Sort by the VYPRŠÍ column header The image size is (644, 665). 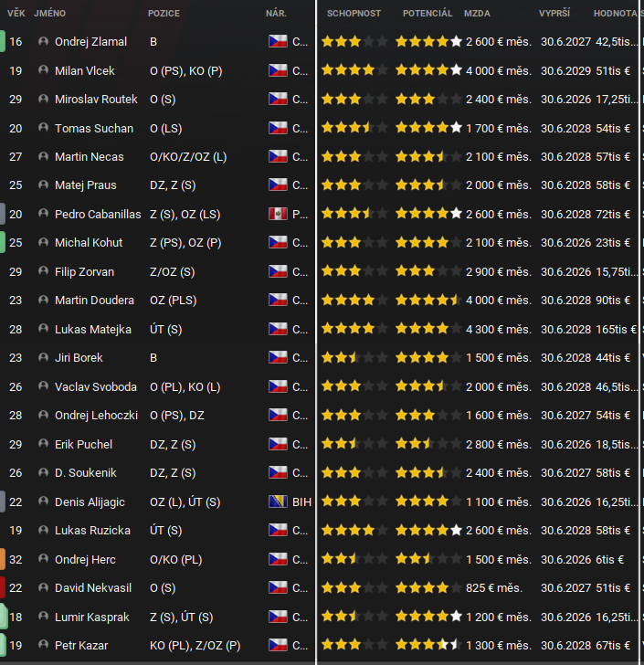tap(554, 13)
